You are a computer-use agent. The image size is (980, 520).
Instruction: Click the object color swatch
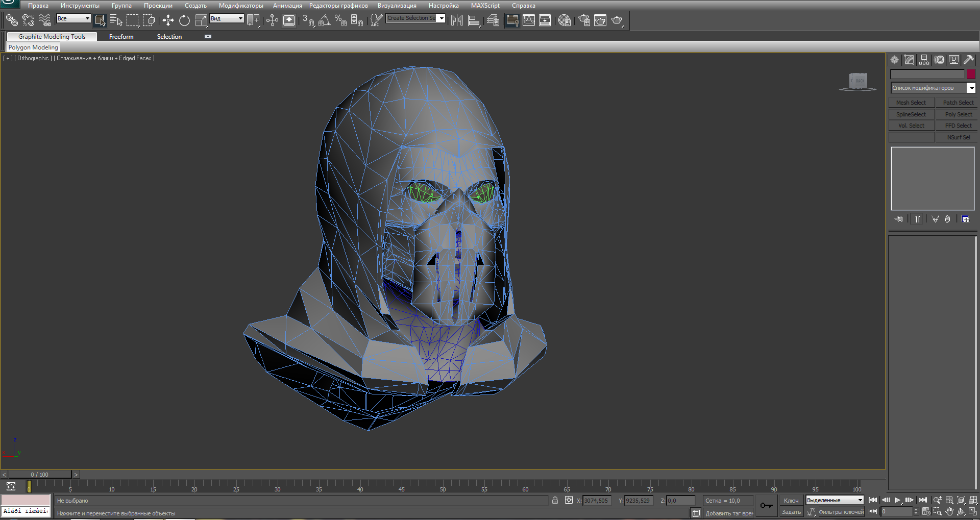[x=971, y=75]
